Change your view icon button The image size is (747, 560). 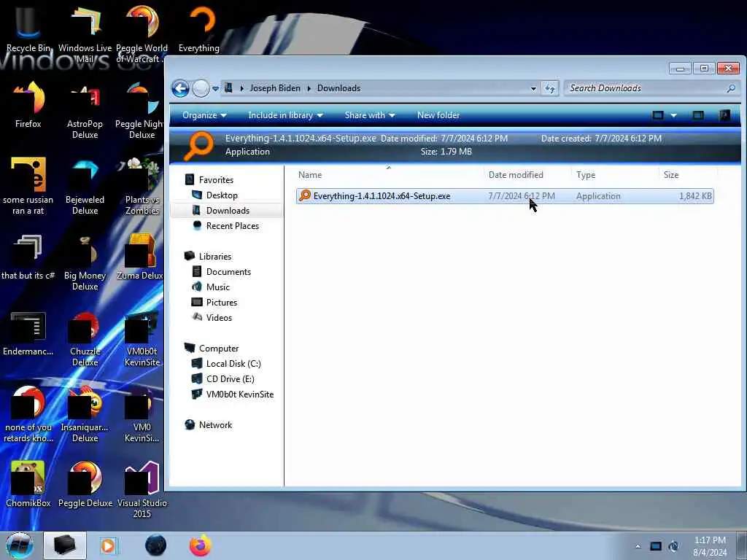pyautogui.click(x=658, y=115)
